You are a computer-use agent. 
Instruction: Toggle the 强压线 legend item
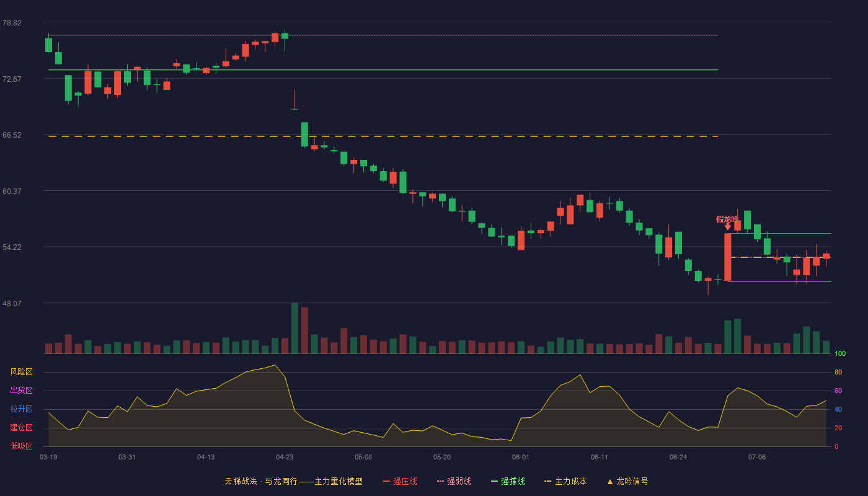click(x=400, y=481)
